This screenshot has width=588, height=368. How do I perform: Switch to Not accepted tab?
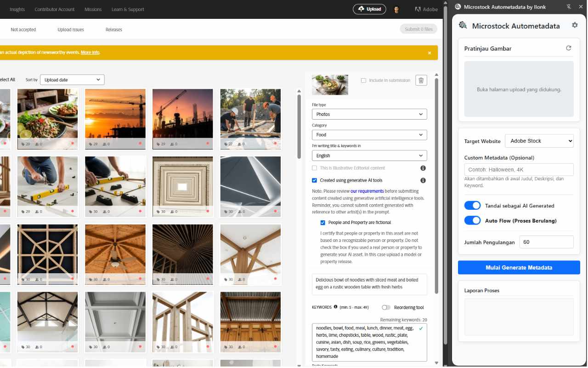[x=23, y=29]
